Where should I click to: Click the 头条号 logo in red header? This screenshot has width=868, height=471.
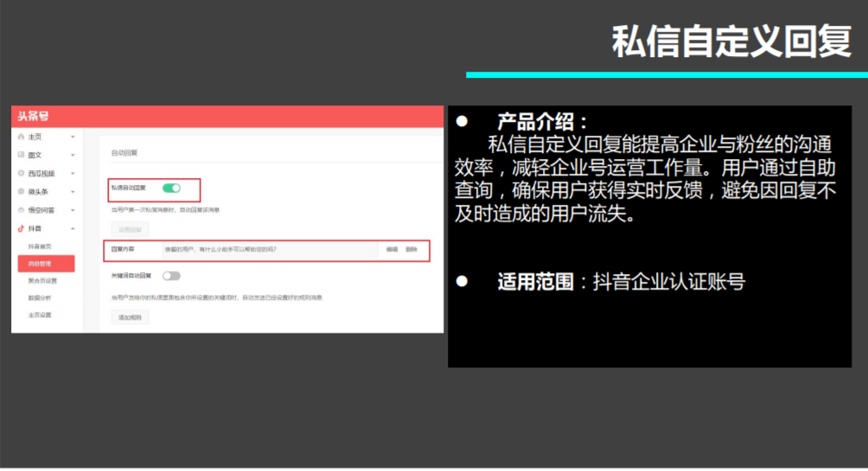coord(33,116)
